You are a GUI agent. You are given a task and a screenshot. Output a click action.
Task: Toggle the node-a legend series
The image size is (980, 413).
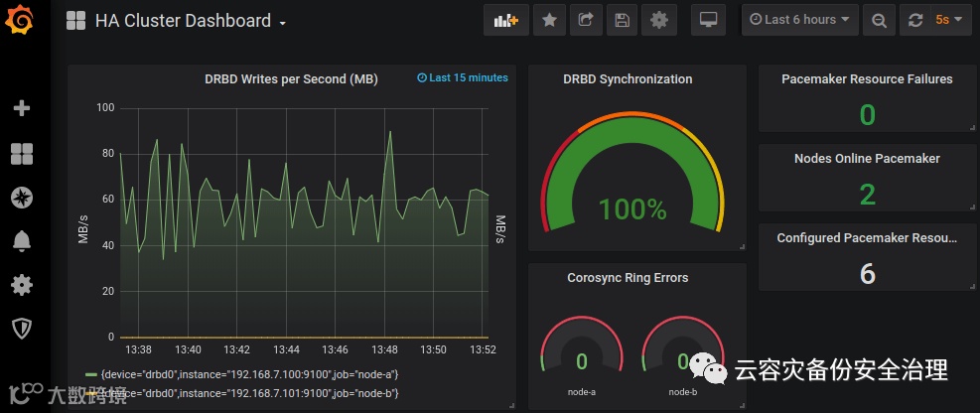point(249,375)
